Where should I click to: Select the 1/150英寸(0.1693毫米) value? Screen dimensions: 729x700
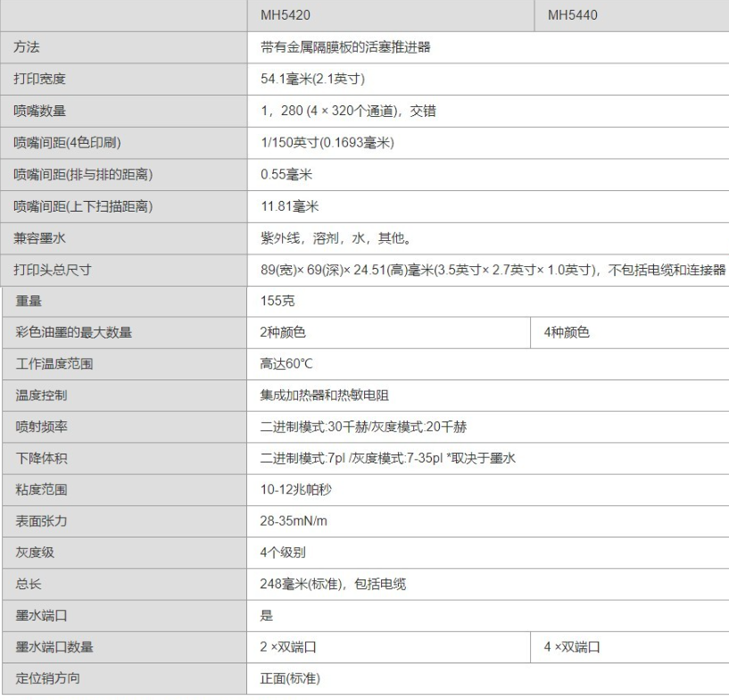327,142
